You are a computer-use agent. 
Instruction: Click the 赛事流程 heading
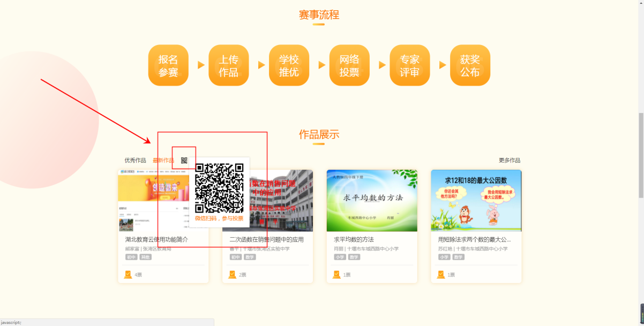tap(319, 14)
